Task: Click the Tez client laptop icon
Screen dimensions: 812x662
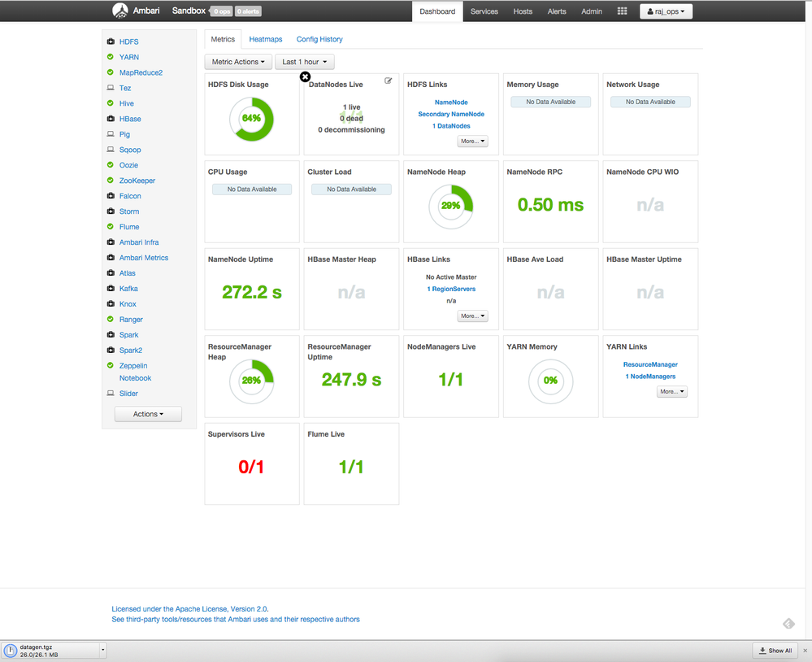Action: (111, 88)
